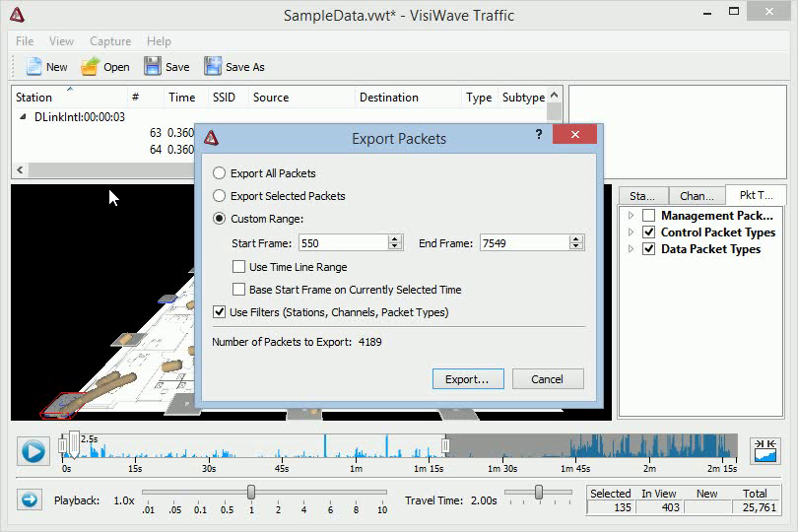Click the blue arrow icon beside Playback
Image resolution: width=798 pixels, height=532 pixels.
[30, 499]
